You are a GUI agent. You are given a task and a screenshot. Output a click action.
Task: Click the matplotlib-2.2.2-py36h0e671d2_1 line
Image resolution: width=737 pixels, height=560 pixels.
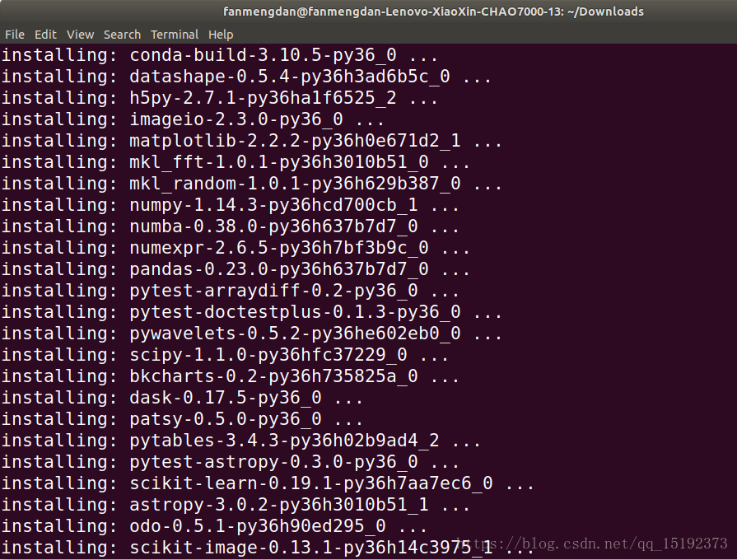coord(251,141)
